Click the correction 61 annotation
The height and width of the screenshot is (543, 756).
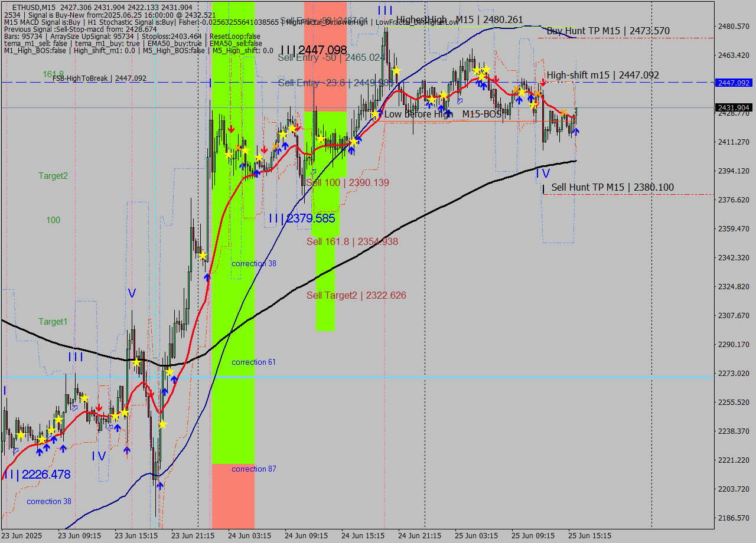[253, 362]
